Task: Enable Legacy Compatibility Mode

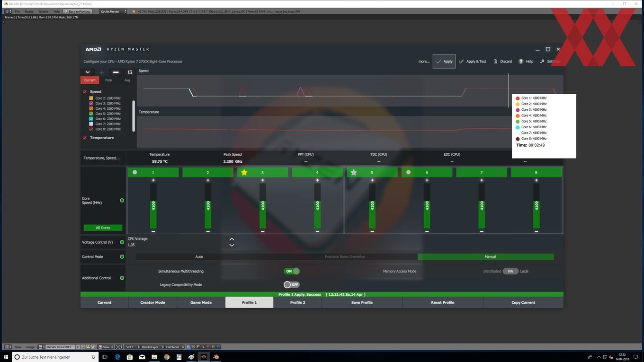Action: pos(292,284)
